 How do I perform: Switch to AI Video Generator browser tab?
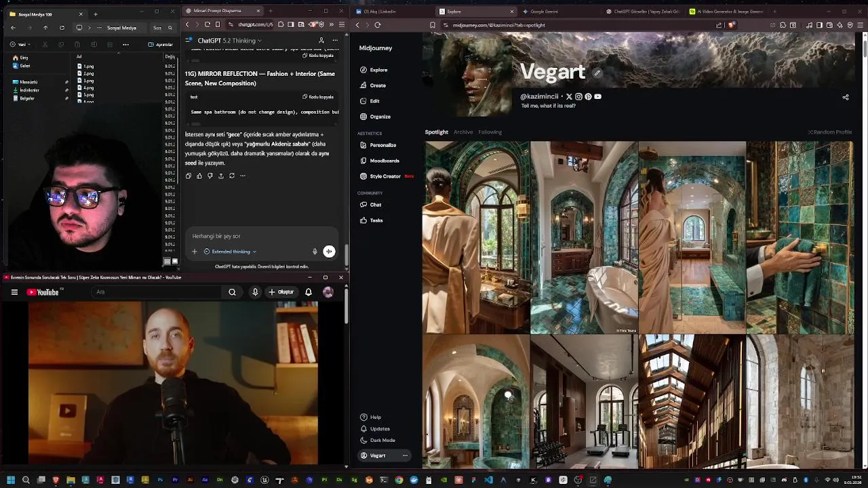coord(726,12)
